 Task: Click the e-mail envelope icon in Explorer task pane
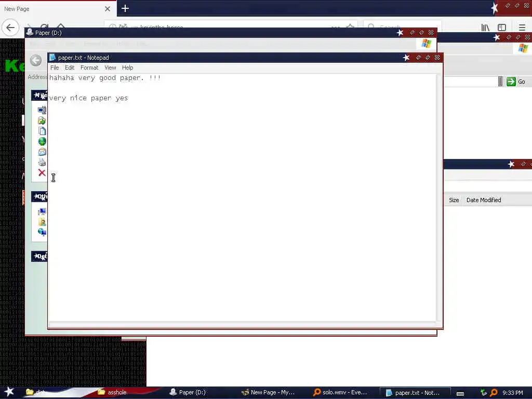point(42,152)
